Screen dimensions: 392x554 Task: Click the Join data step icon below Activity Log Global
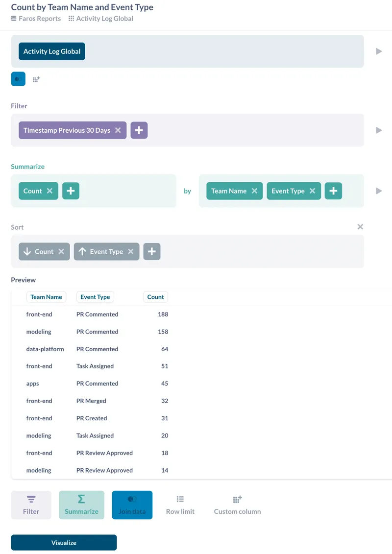pyautogui.click(x=18, y=79)
